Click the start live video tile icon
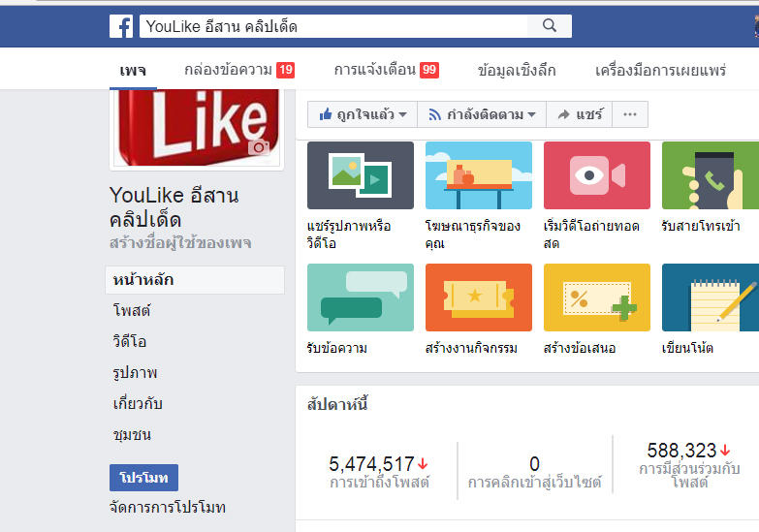This screenshot has height=532, width=759. (597, 175)
